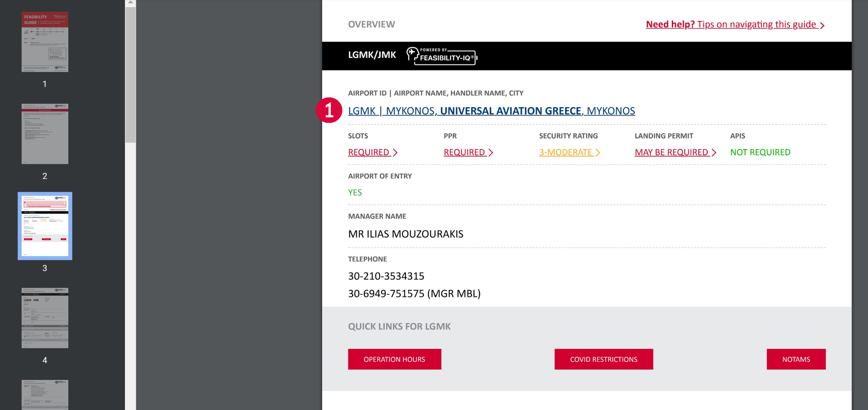Viewport: 868px width, 410px height.
Task: Click the sidebar scroll-up arrow
Action: pyautogui.click(x=131, y=3)
